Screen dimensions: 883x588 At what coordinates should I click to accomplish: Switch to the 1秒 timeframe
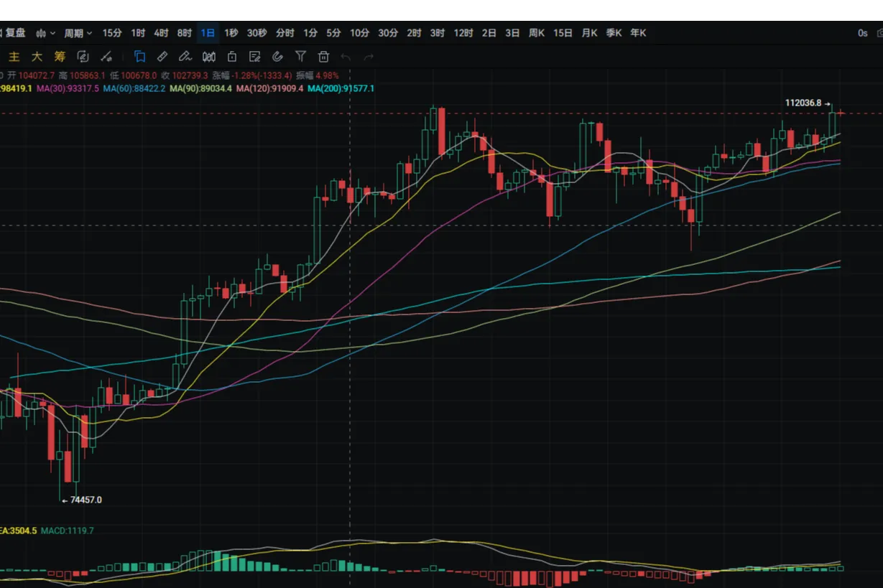231,33
